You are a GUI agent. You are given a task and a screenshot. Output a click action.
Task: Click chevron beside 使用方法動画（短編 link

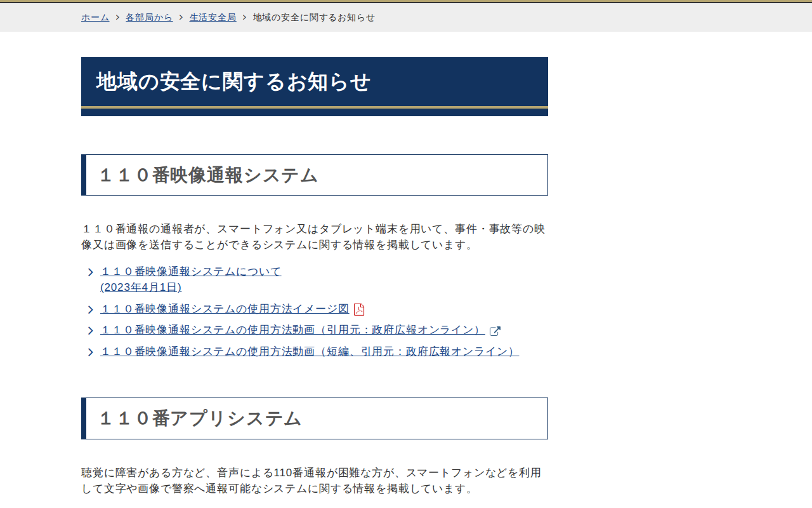coord(91,352)
